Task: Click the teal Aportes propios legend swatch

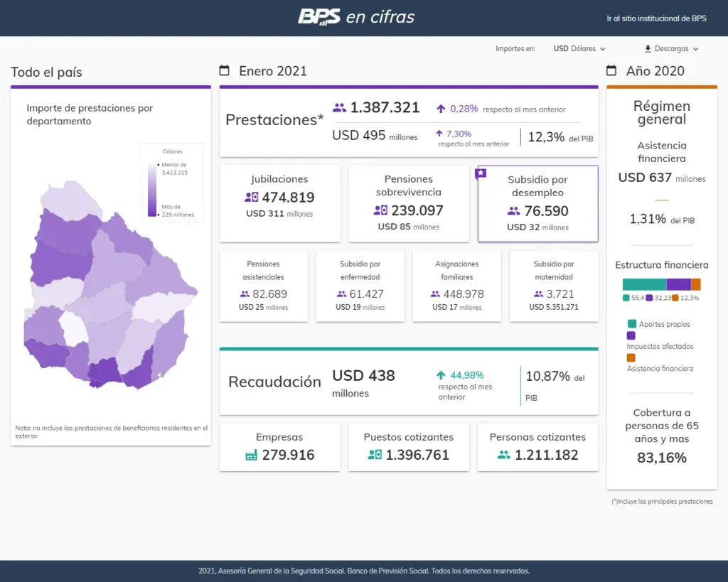Action: [631, 324]
